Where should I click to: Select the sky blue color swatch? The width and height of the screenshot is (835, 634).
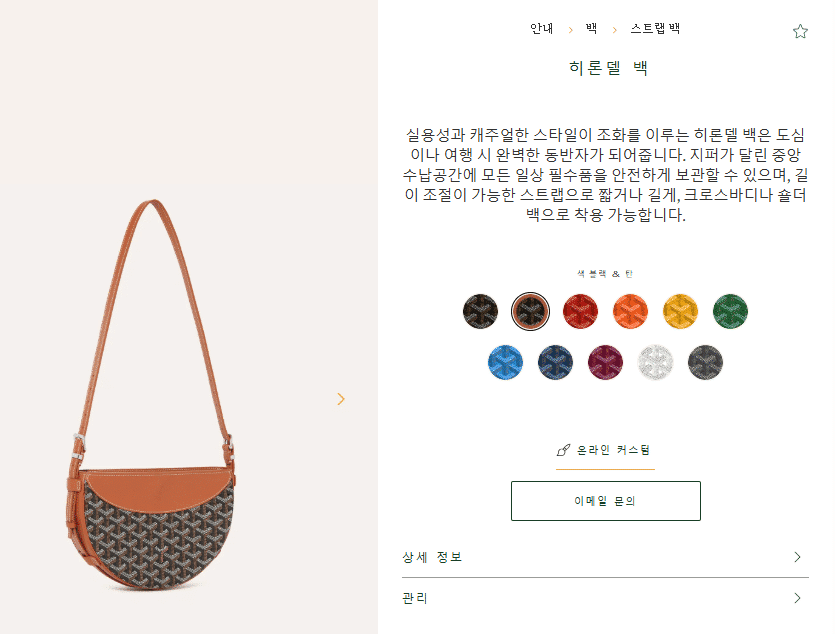click(x=505, y=363)
